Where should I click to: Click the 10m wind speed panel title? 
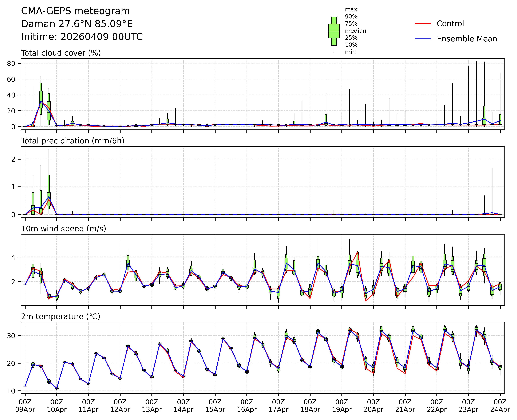point(63,229)
